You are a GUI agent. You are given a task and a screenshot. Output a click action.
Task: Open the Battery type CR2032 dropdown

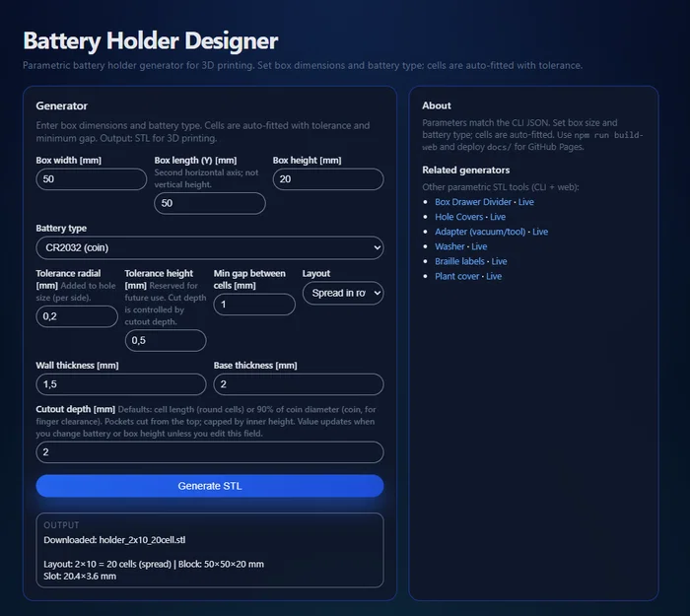209,247
